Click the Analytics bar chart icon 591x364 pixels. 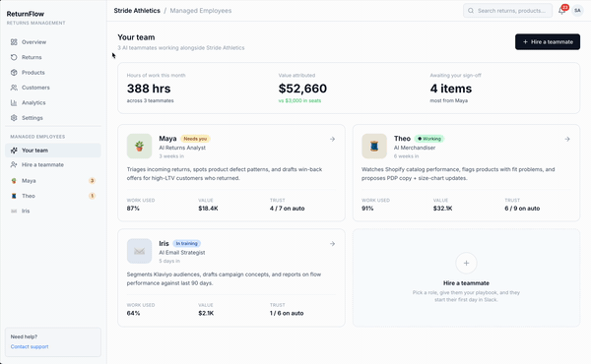(14, 102)
